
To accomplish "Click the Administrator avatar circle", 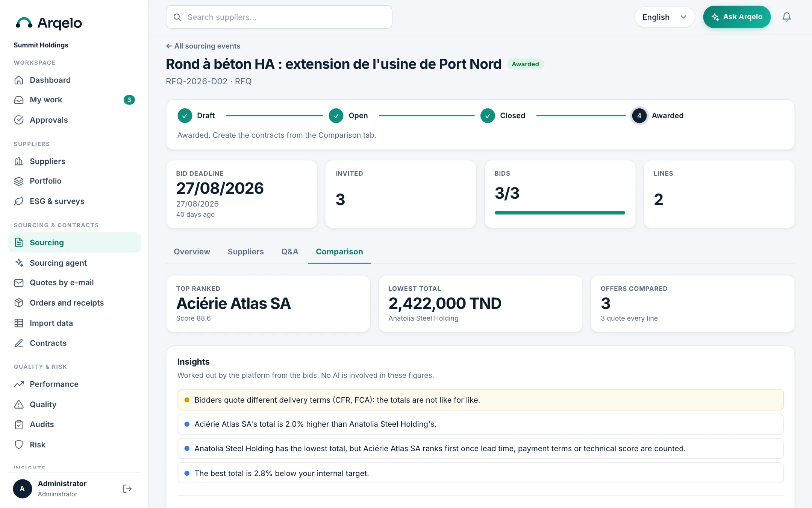I will pos(23,489).
